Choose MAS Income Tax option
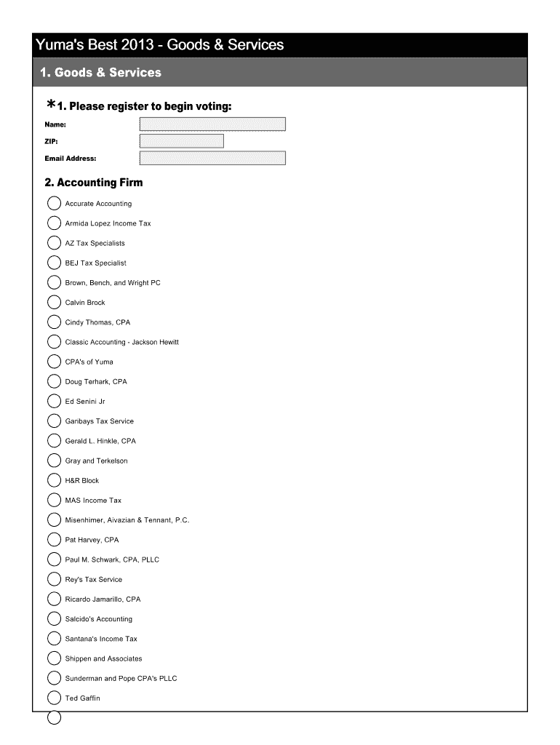The height and width of the screenshot is (745, 560). (x=55, y=500)
